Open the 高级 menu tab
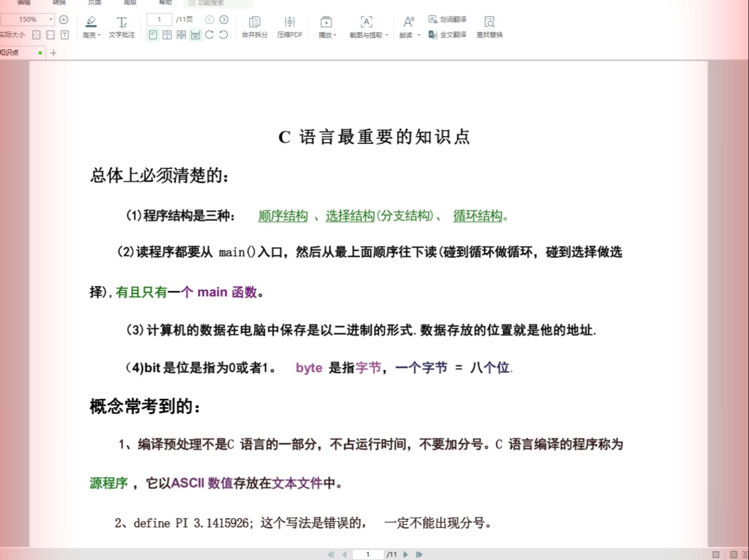Image resolution: width=749 pixels, height=560 pixels. pyautogui.click(x=130, y=3)
